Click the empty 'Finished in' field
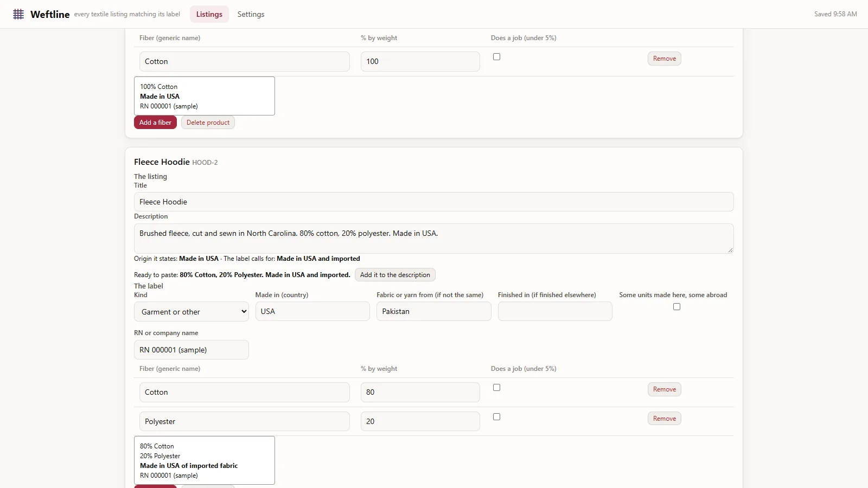The width and height of the screenshot is (868, 488). click(555, 311)
